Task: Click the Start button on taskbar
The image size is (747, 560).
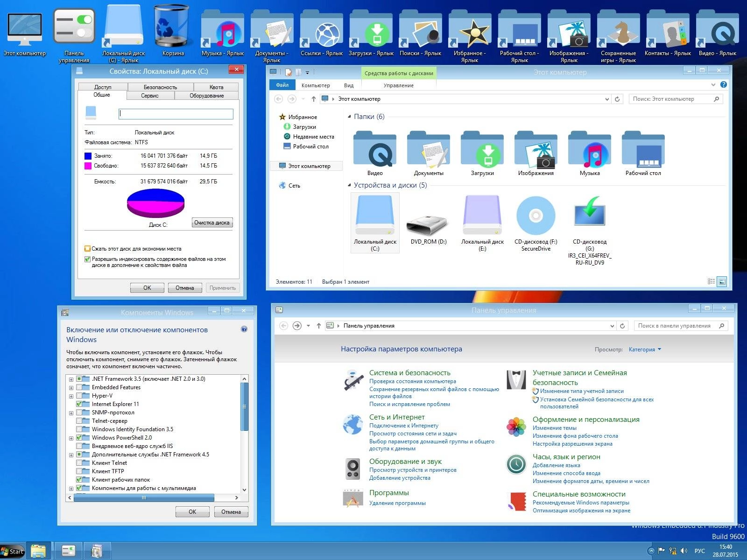Action: click(x=13, y=551)
